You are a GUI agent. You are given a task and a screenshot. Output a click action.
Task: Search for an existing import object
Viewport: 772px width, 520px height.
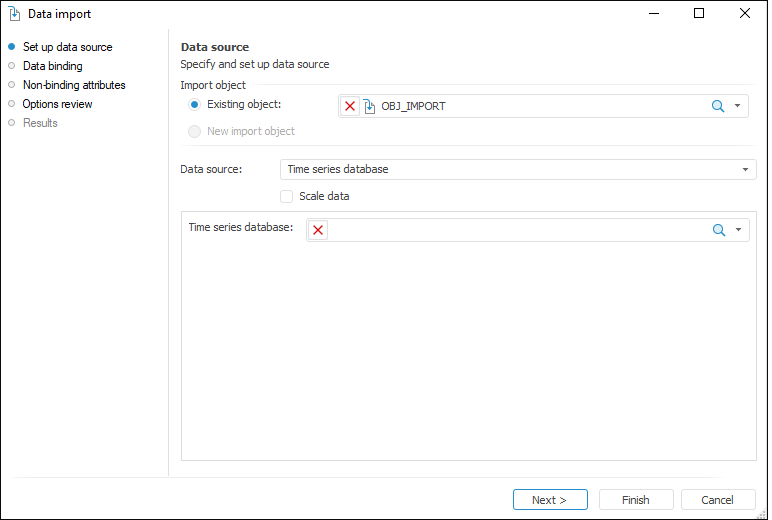[x=718, y=106]
